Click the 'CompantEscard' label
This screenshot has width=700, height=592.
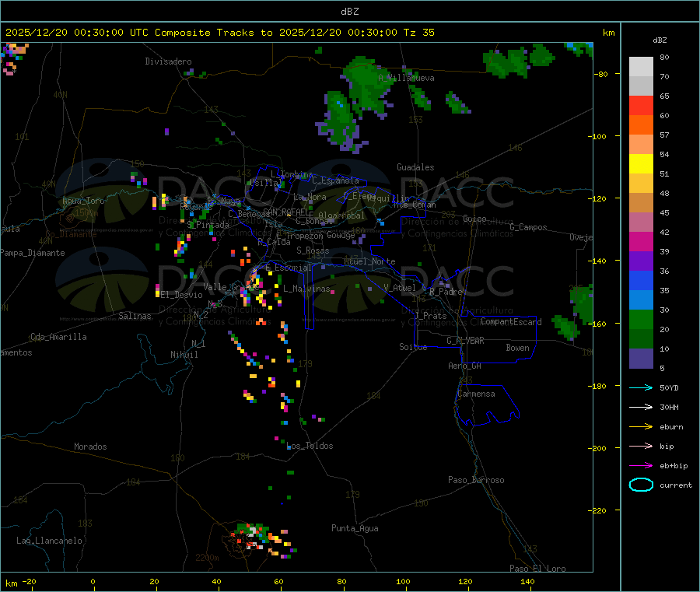point(511,321)
